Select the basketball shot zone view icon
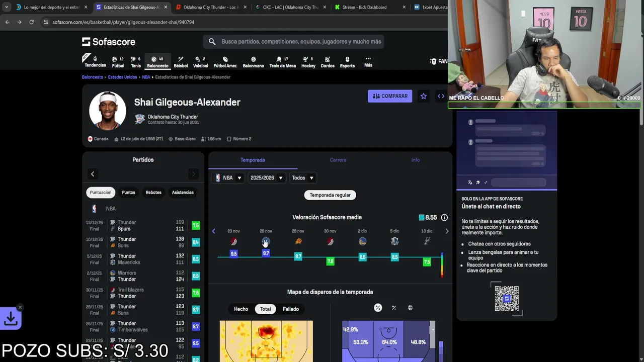Screen dimensions: 644x362 [x=410, y=308]
